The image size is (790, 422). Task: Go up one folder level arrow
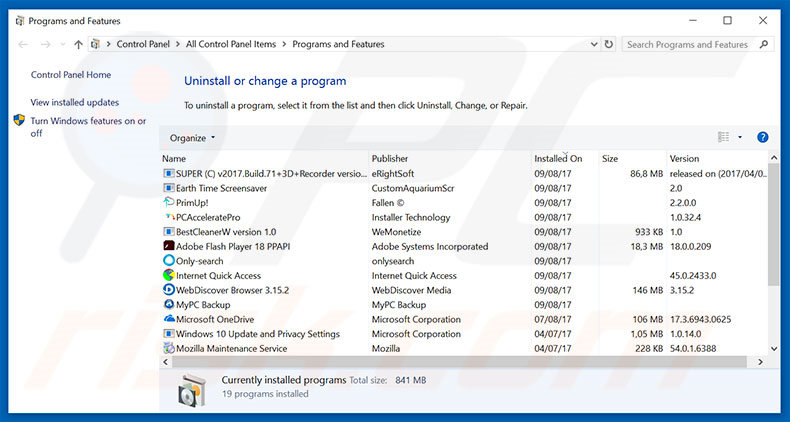point(78,44)
